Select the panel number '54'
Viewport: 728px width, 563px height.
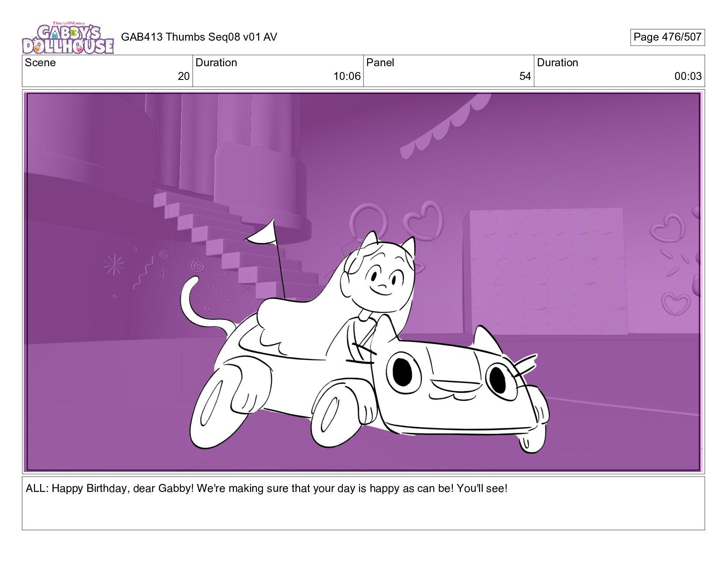pyautogui.click(x=525, y=76)
